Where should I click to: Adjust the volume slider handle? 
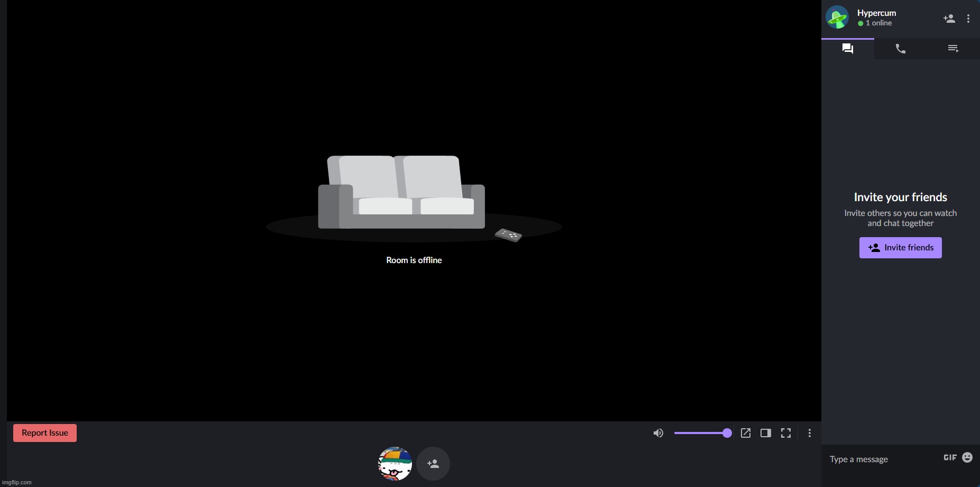[x=727, y=433]
